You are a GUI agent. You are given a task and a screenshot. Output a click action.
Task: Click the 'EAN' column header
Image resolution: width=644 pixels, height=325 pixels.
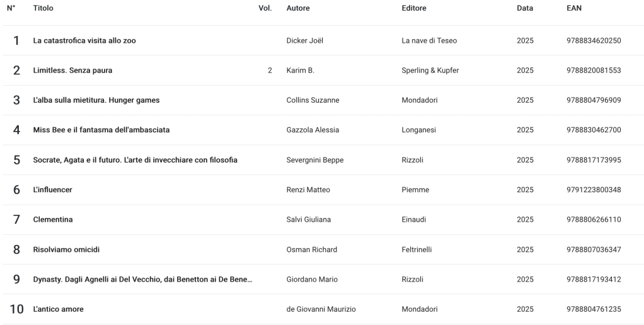click(574, 8)
